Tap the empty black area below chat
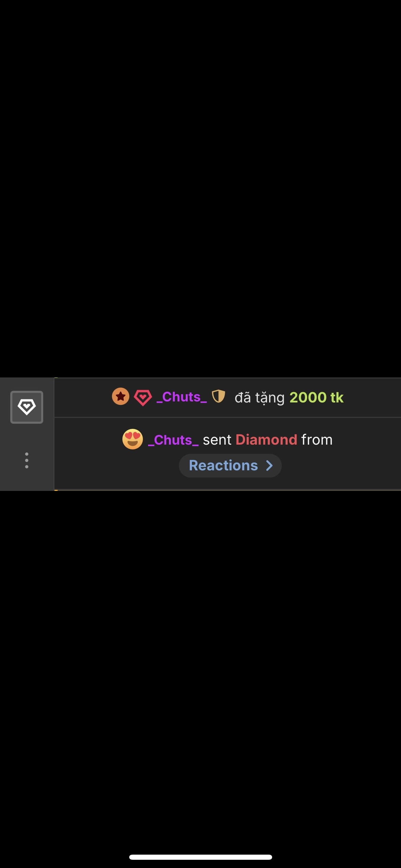Image resolution: width=401 pixels, height=868 pixels. pyautogui.click(x=200, y=651)
